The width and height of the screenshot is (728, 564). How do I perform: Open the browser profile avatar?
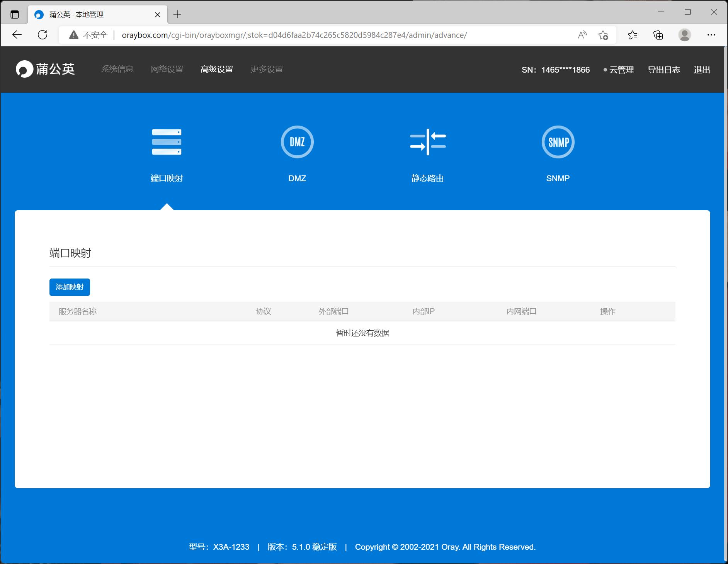coord(684,35)
